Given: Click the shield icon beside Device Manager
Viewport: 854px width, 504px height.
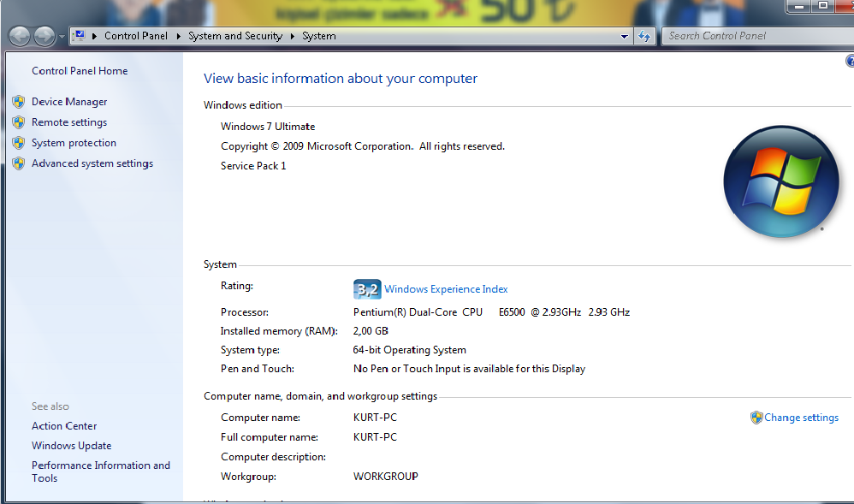Looking at the screenshot, I should point(19,102).
